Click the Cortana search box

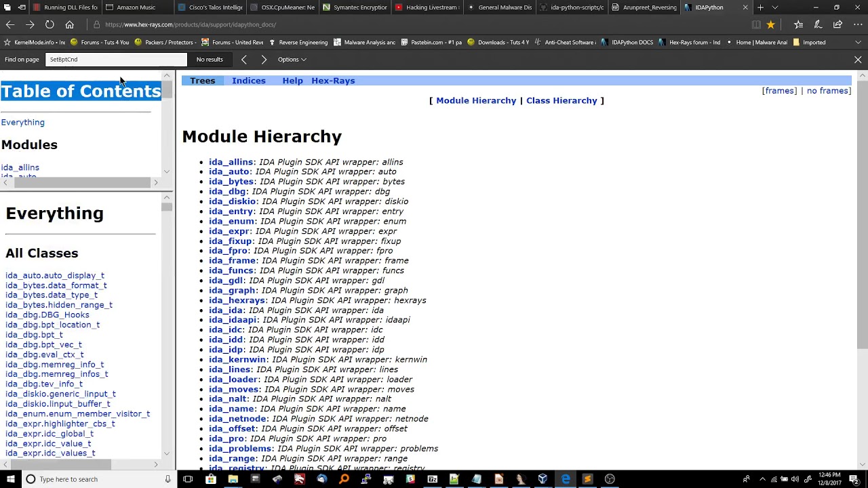pyautogui.click(x=98, y=479)
